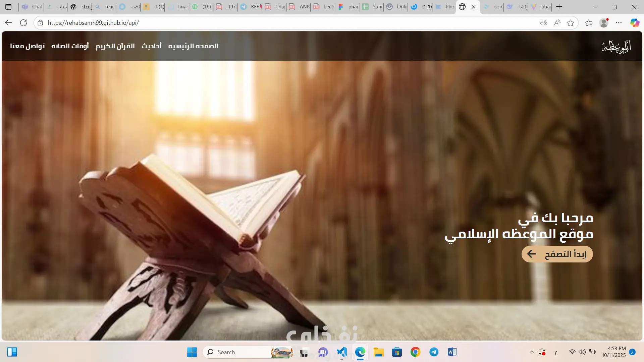Click the translate page icon
The width and height of the screenshot is (644, 362).
tap(544, 23)
